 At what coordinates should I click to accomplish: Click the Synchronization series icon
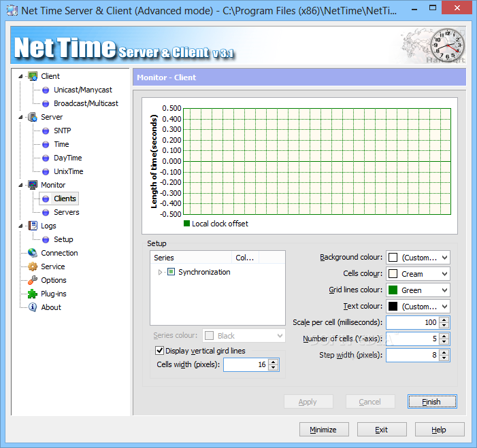pos(171,272)
